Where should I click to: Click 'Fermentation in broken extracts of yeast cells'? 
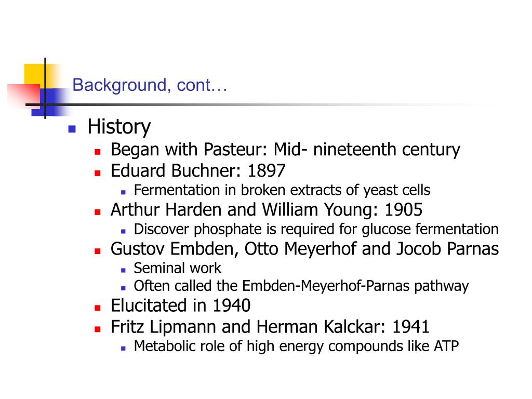coord(282,190)
